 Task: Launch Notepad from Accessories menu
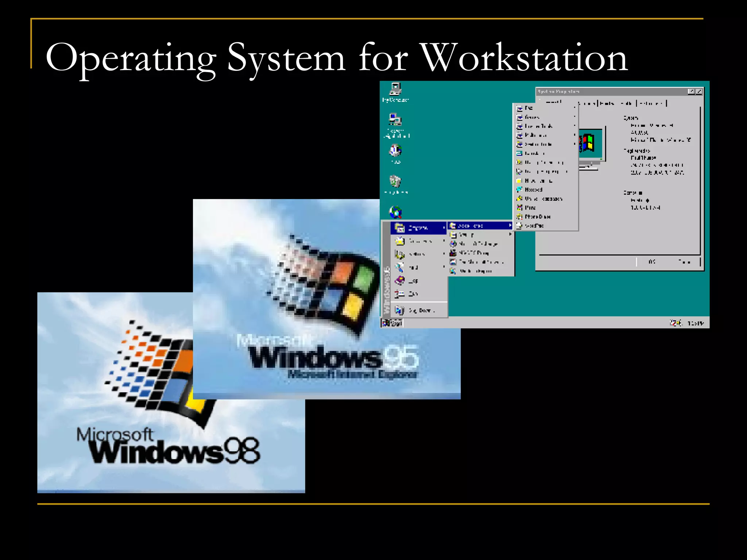(x=546, y=190)
